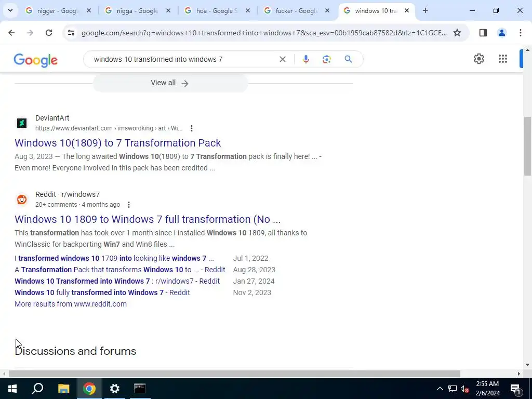
Task: Click the Google logo
Action: [36, 60]
